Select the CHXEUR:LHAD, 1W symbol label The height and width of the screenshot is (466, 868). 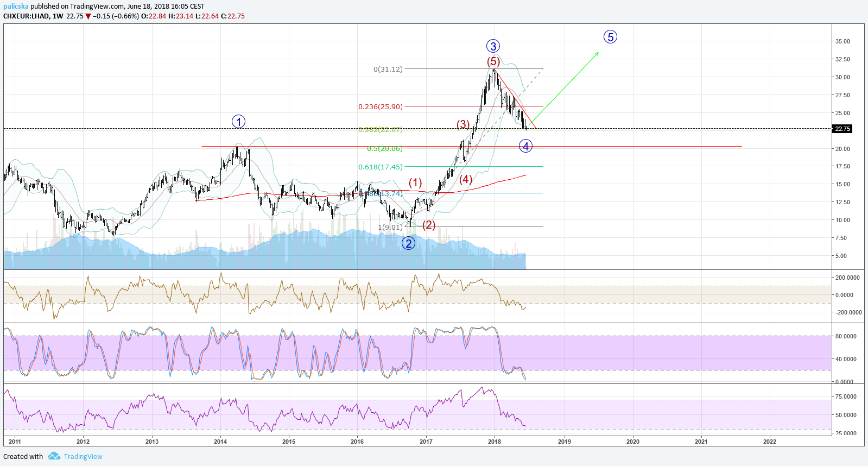pyautogui.click(x=33, y=16)
